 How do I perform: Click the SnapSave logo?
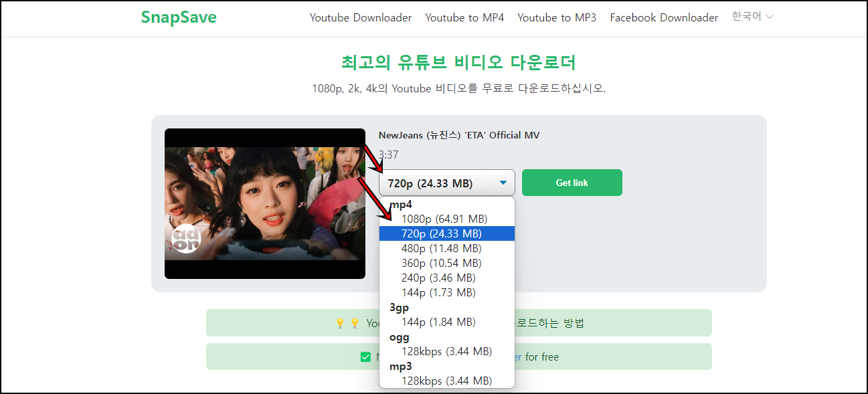click(x=179, y=17)
